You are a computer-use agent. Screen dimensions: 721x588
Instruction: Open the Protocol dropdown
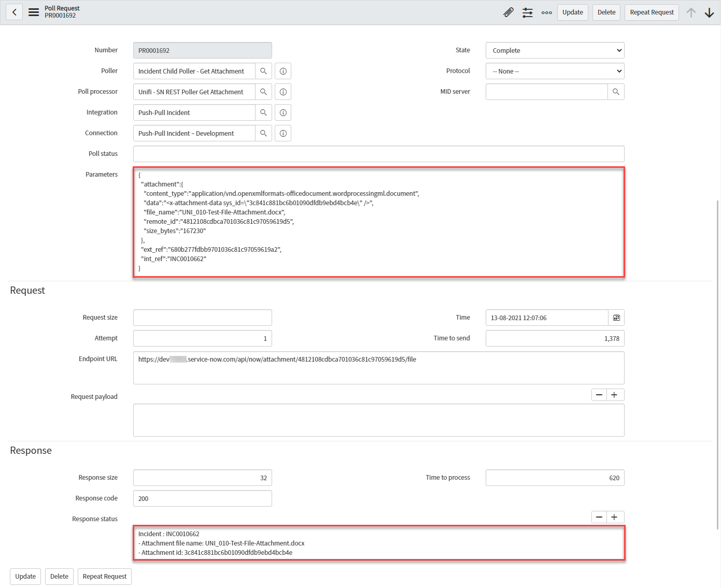(x=555, y=71)
